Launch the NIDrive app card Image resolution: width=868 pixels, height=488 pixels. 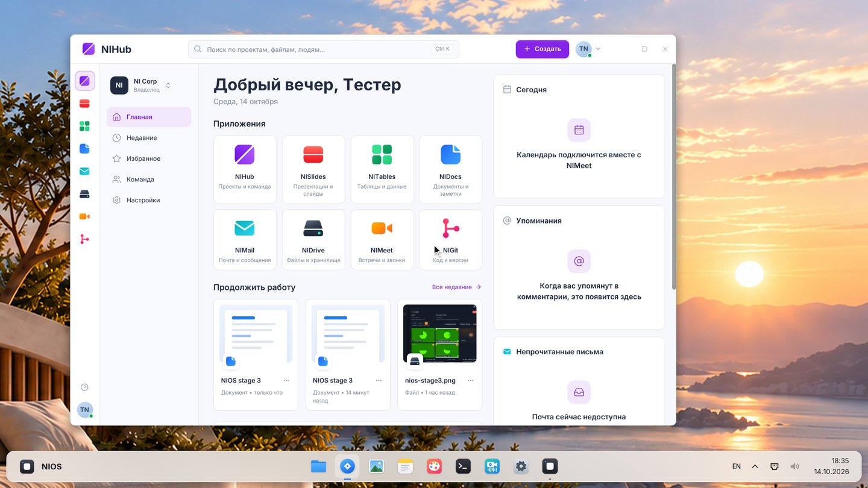pos(313,239)
